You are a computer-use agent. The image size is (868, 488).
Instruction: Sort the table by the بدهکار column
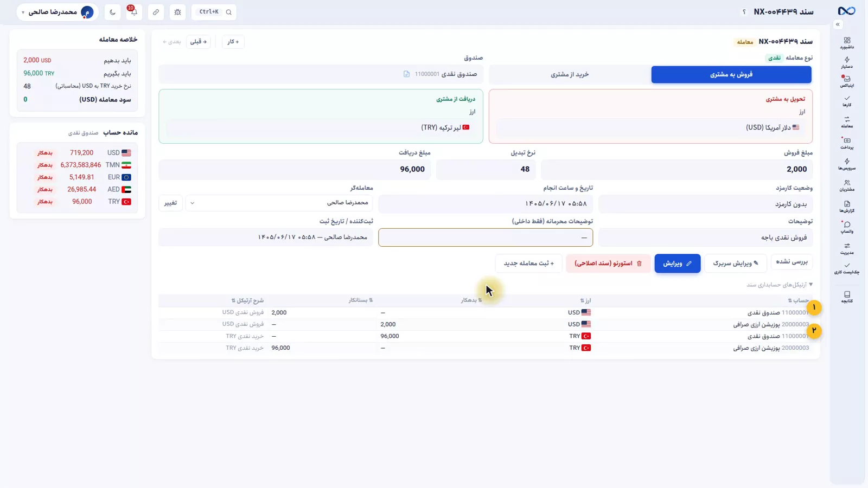(471, 300)
